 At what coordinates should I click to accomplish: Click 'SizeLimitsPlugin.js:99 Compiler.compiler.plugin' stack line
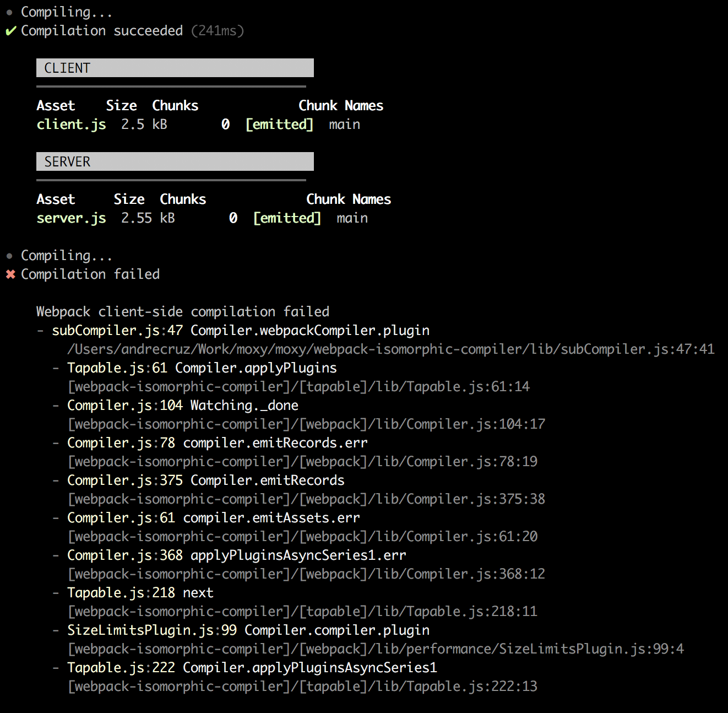click(x=248, y=630)
